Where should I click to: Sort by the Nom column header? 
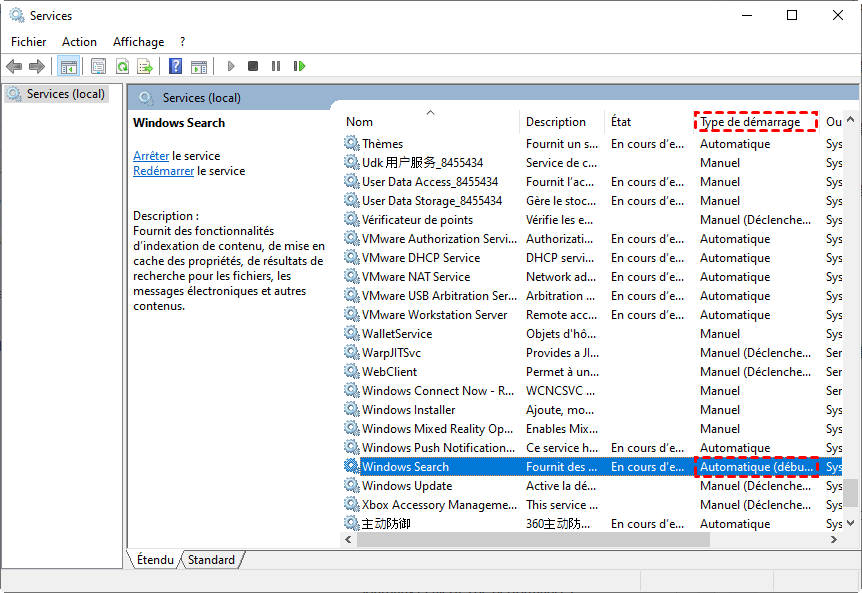360,122
